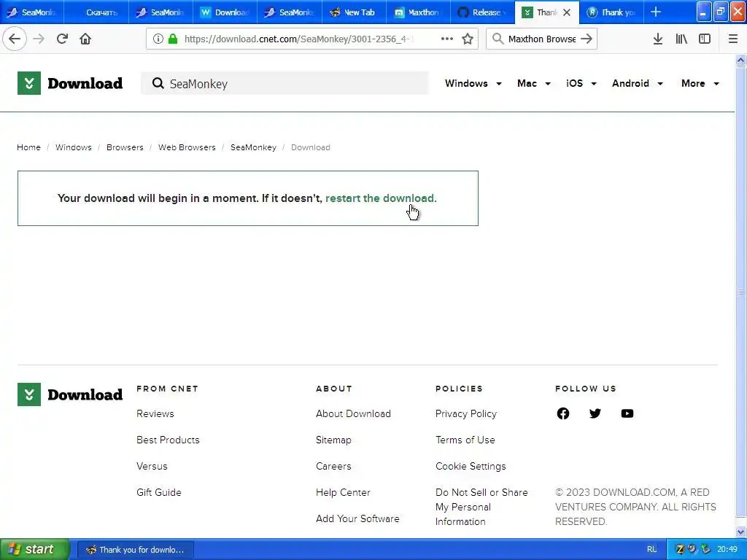The image size is (747, 560).
Task: Go to Home breadcrumb
Action: tap(28, 147)
